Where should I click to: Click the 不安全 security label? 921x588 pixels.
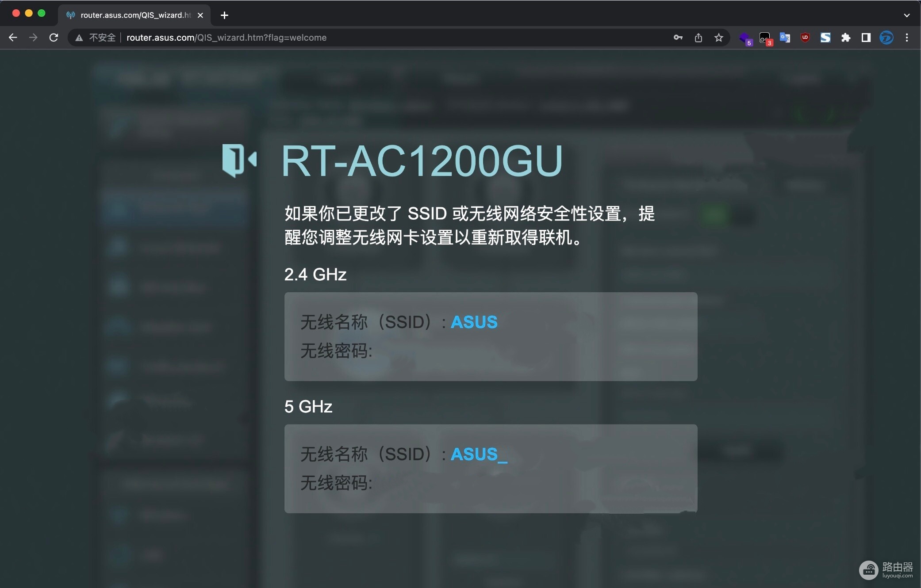coord(102,38)
